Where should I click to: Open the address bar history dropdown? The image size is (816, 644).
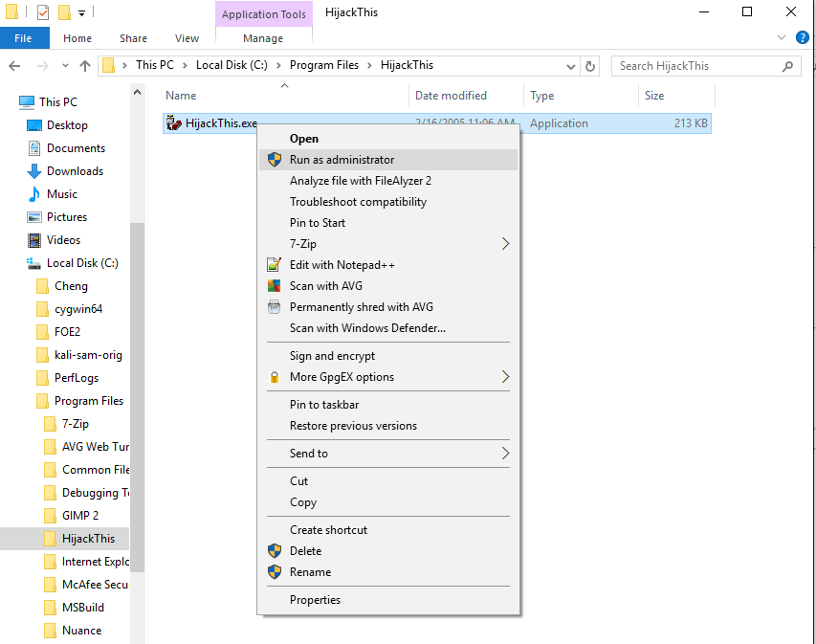[x=570, y=66]
